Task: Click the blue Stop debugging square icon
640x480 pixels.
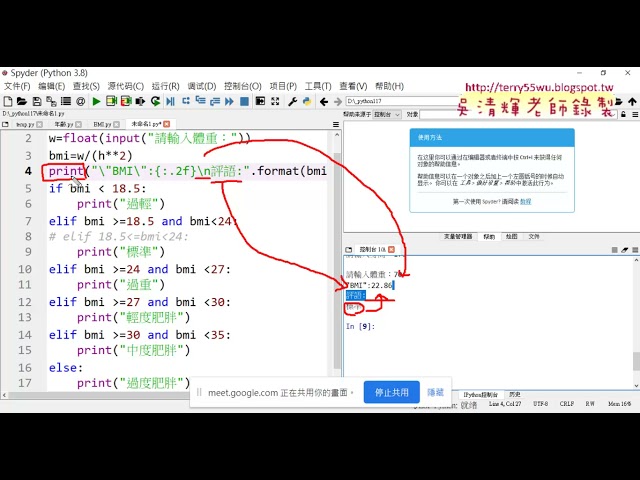Action: coord(245,101)
